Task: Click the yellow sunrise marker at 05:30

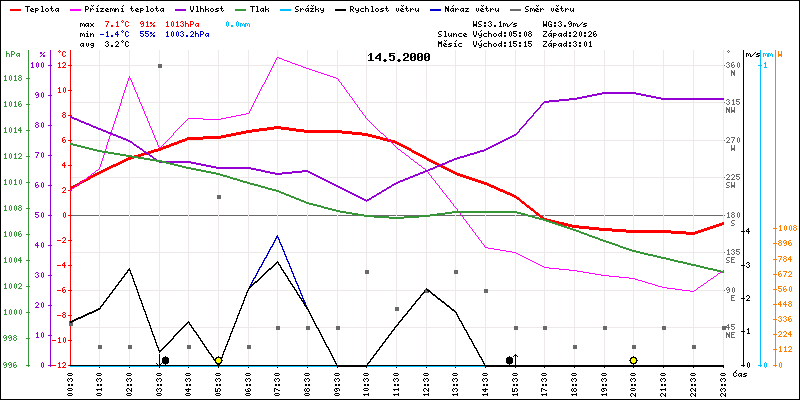Action: [218, 360]
